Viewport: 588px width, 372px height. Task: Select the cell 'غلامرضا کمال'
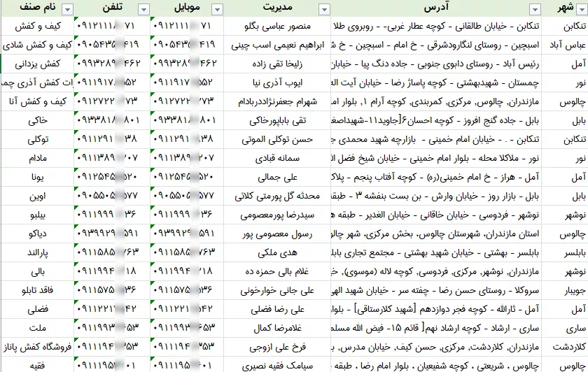(277, 329)
